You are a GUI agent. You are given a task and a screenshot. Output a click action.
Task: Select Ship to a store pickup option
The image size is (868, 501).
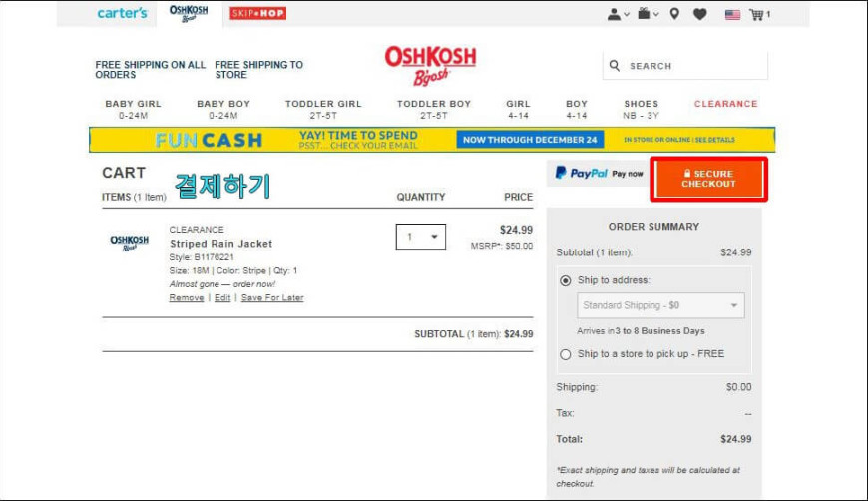point(565,354)
